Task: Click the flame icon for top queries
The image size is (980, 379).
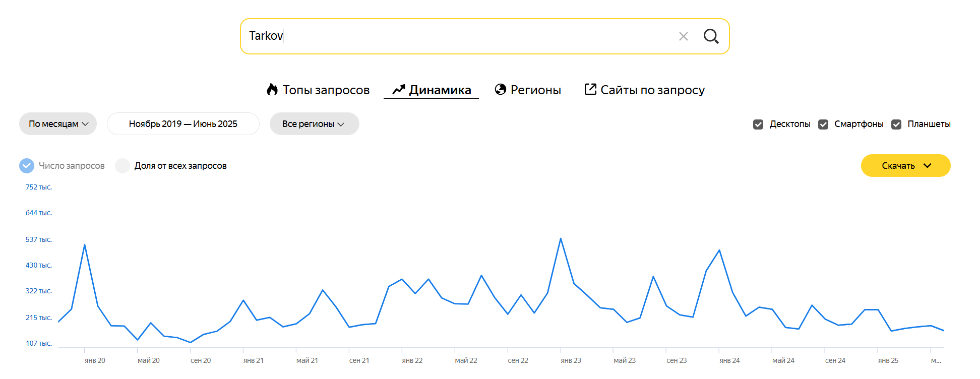Action: 272,90
